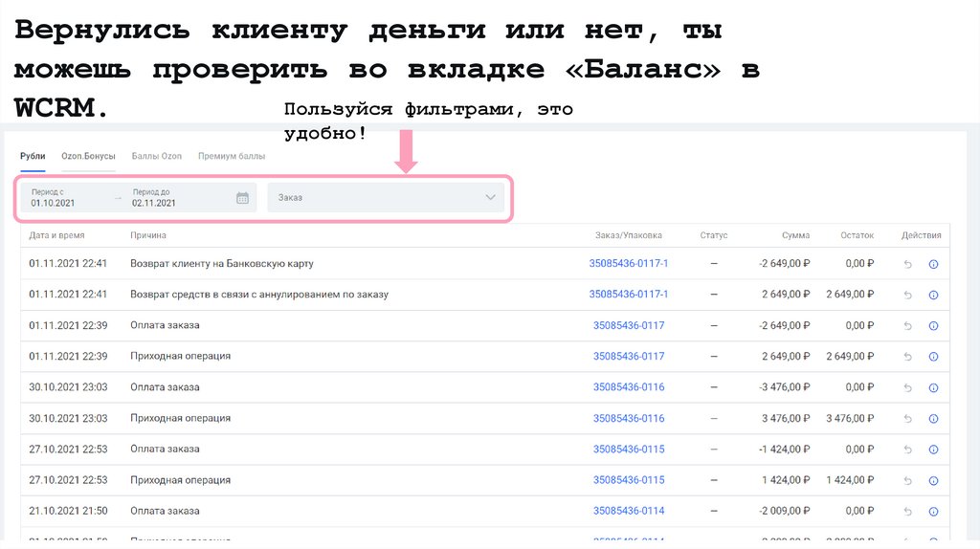980x549 pixels.
Task: Click the 'Остаток' column header
Action: coord(857,235)
